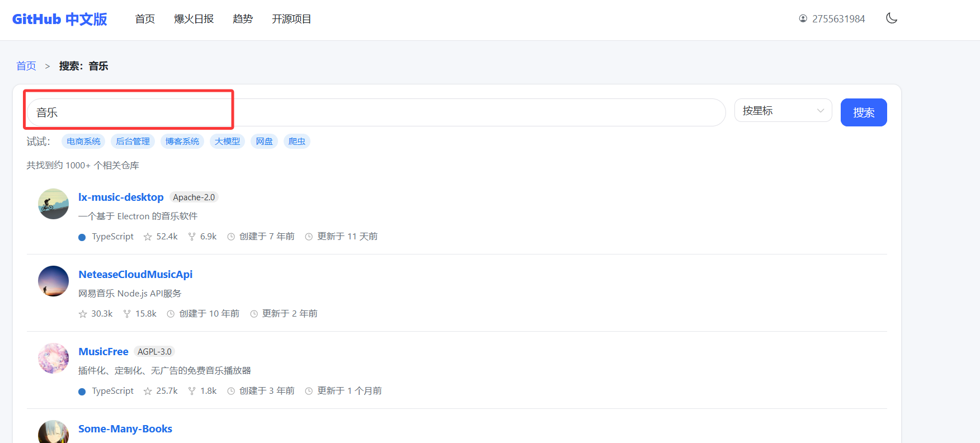980x443 pixels.
Task: Open the NeteaseCloudMusicApi owner avatar
Action: (53, 281)
